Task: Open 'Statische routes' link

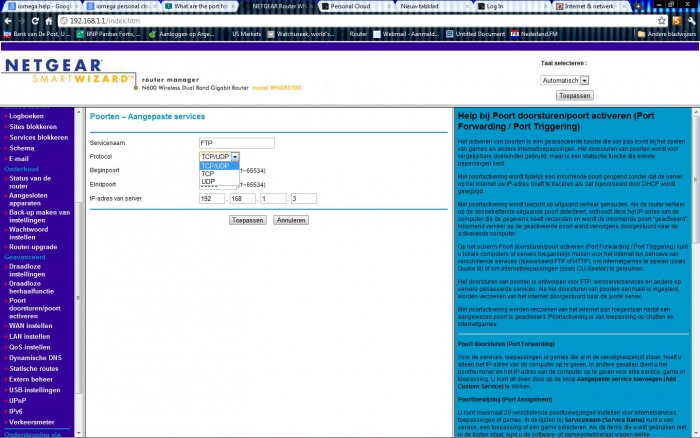Action: coord(33,369)
